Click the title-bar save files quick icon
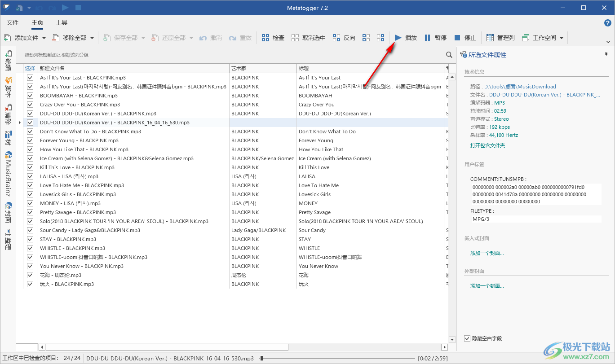Image resolution: width=615 pixels, height=364 pixels. coord(19,8)
